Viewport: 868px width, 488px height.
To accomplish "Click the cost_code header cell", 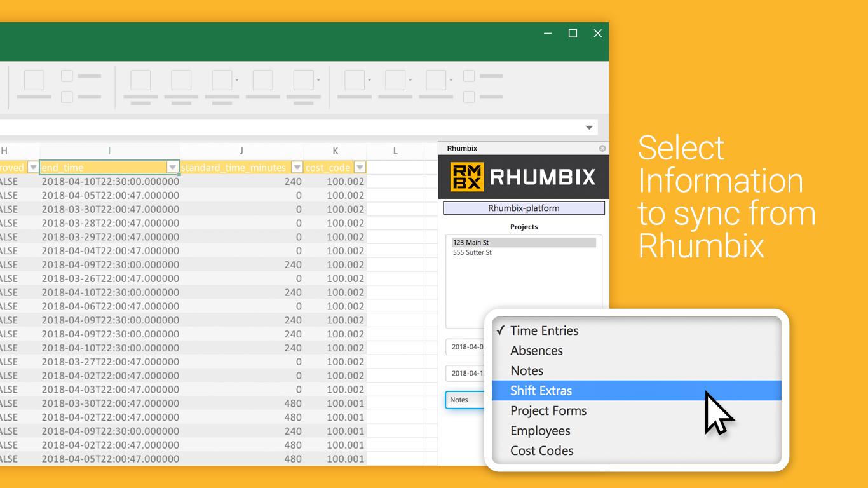I will click(336, 168).
